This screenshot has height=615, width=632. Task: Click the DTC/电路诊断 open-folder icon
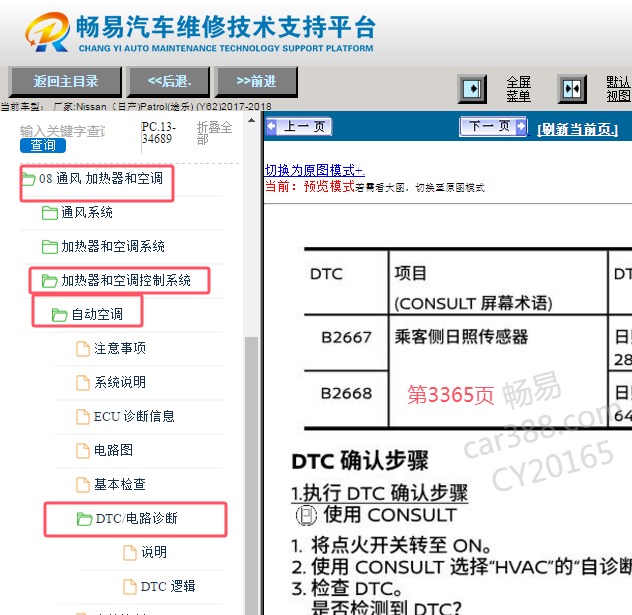pyautogui.click(x=84, y=518)
